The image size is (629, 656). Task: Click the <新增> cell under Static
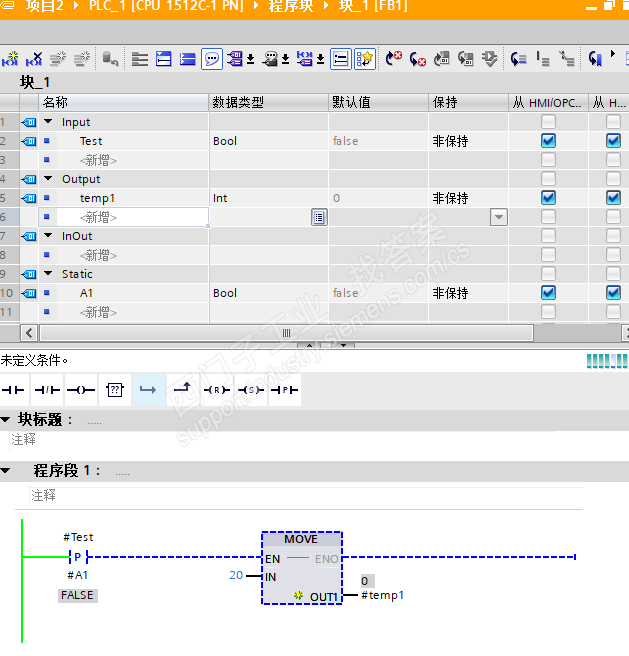[123, 312]
